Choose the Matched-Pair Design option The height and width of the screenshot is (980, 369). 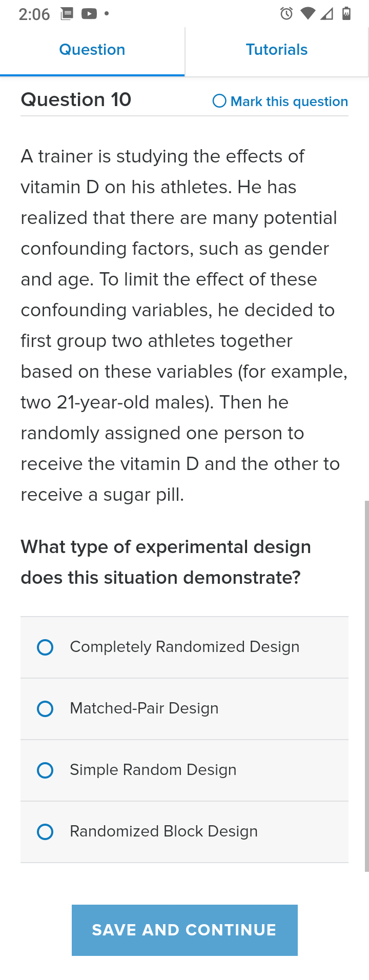pyautogui.click(x=184, y=709)
